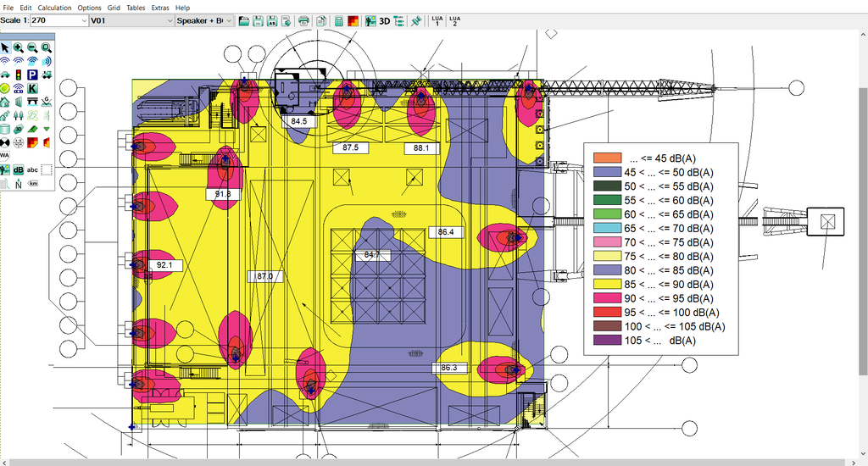The width and height of the screenshot is (868, 466).
Task: Run the LUA 1 script button
Action: pos(437,20)
